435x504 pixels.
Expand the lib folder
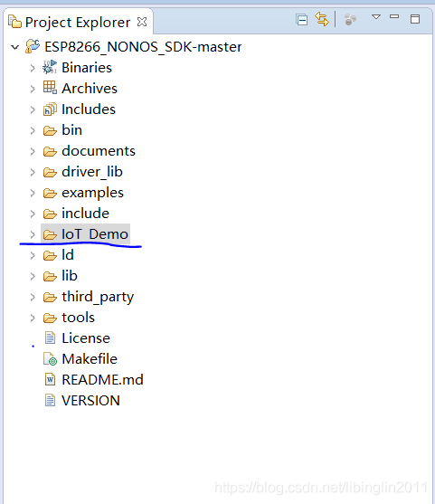(x=33, y=276)
